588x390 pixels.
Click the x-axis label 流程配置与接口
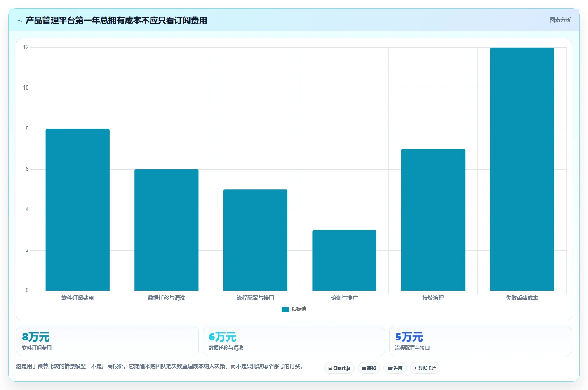point(255,298)
